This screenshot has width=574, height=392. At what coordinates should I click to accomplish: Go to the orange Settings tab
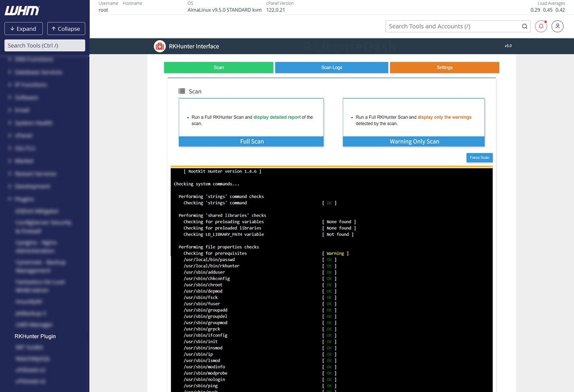tap(444, 68)
